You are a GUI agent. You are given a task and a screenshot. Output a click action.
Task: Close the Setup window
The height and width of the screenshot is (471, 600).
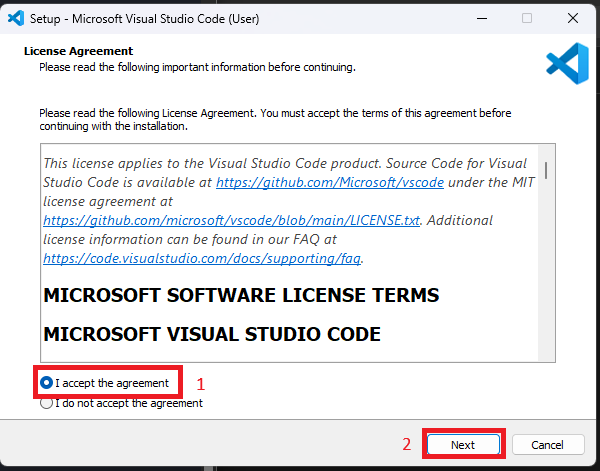pyautogui.click(x=573, y=18)
